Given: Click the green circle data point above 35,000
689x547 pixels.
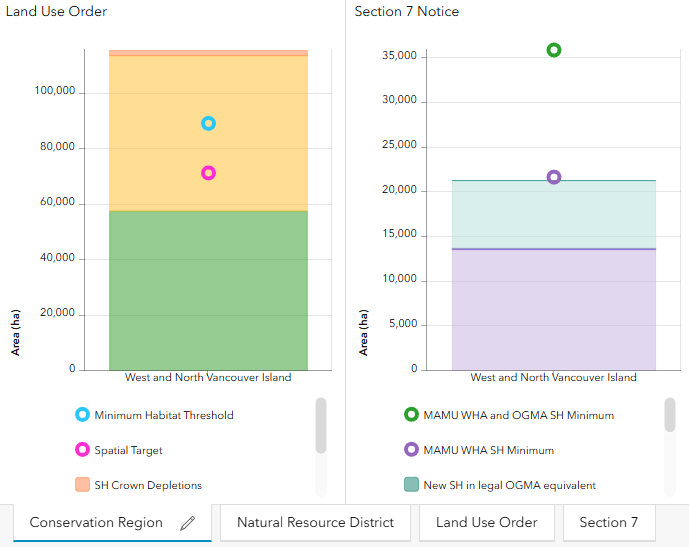Looking at the screenshot, I should point(554,50).
